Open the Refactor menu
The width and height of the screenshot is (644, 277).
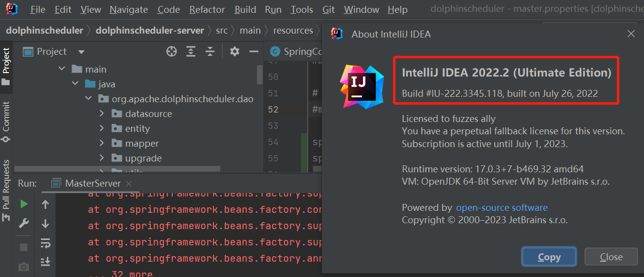(207, 9)
